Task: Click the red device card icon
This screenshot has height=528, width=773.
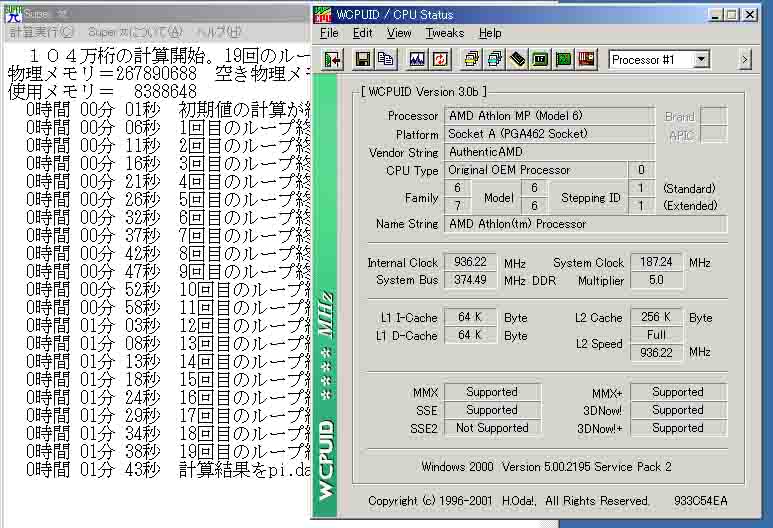Action: [586, 60]
